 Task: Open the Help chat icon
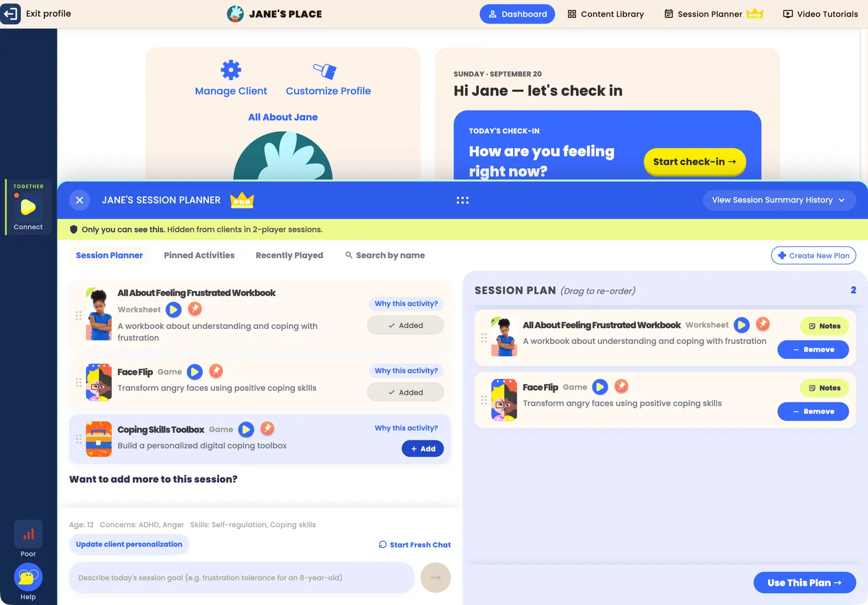pos(28,577)
